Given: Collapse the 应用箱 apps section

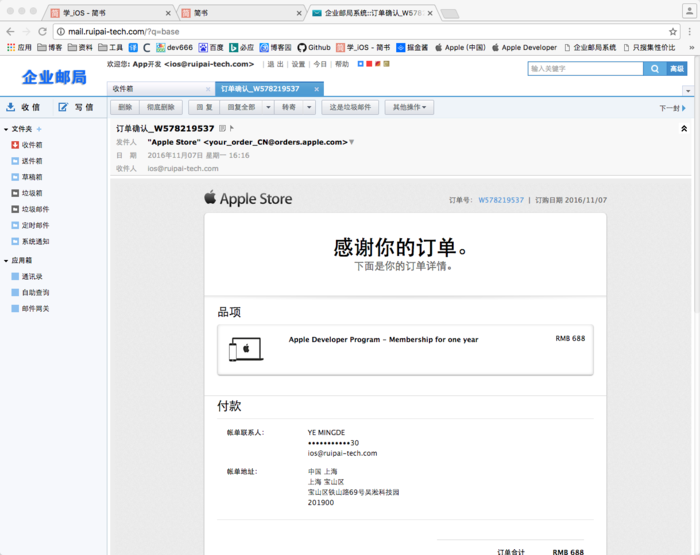Looking at the screenshot, I should 6,260.
